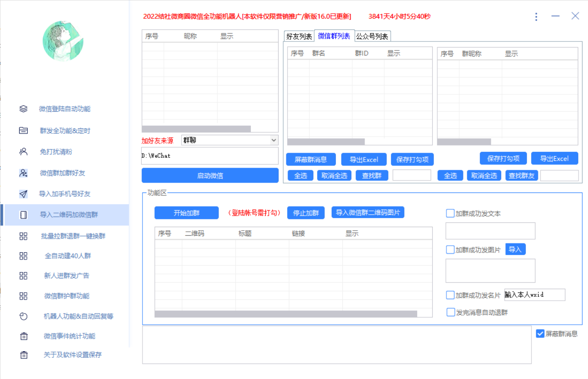Open the 全自动建40人群 feature
Image resolution: width=588 pixels, height=379 pixels.
pyautogui.click(x=24, y=255)
